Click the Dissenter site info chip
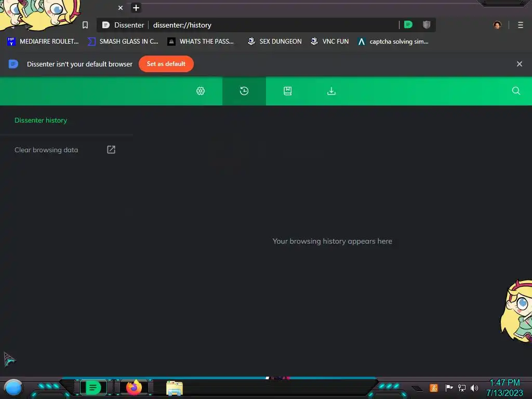The height and width of the screenshot is (399, 532). (123, 25)
